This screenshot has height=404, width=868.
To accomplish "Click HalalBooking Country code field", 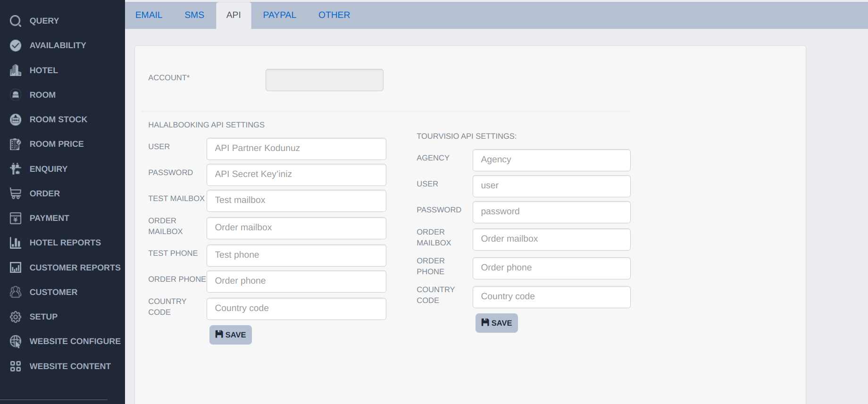I will click(296, 309).
